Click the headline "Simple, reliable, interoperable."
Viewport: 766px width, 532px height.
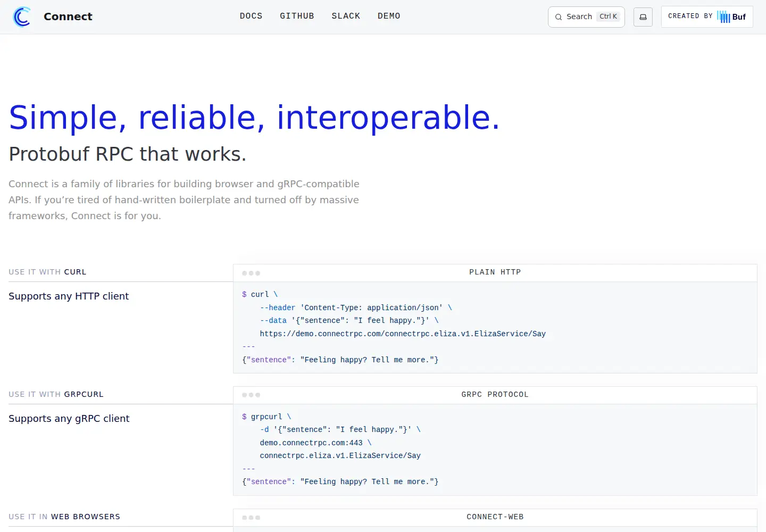click(254, 117)
